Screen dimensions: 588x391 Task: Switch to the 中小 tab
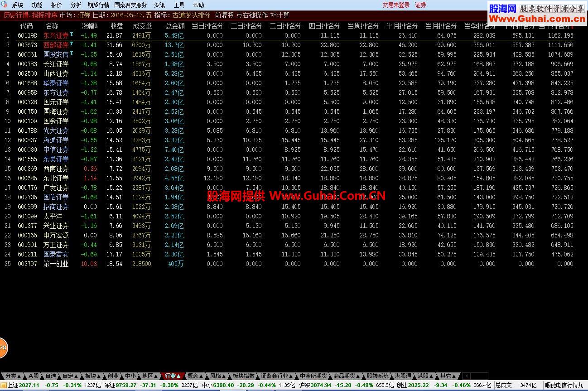tap(130, 376)
